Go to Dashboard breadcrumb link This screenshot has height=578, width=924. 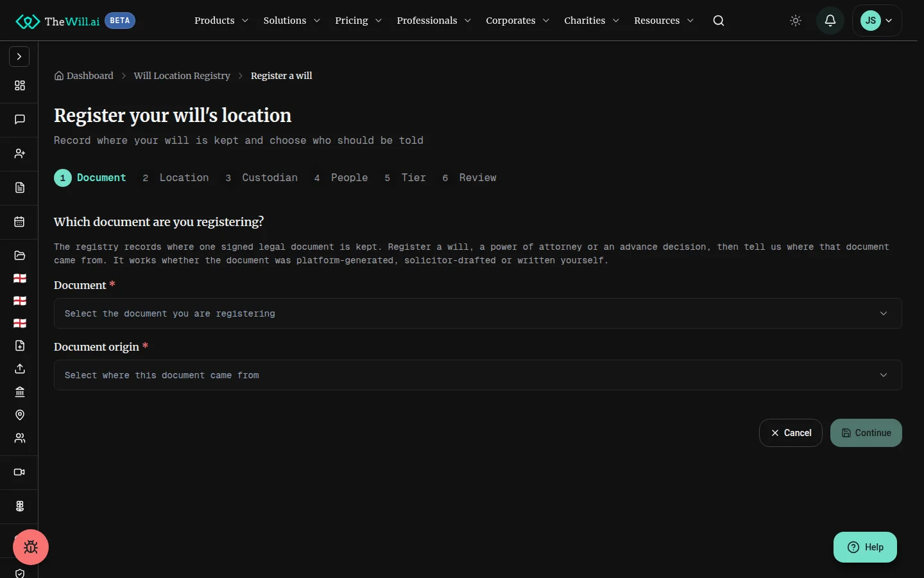84,76
